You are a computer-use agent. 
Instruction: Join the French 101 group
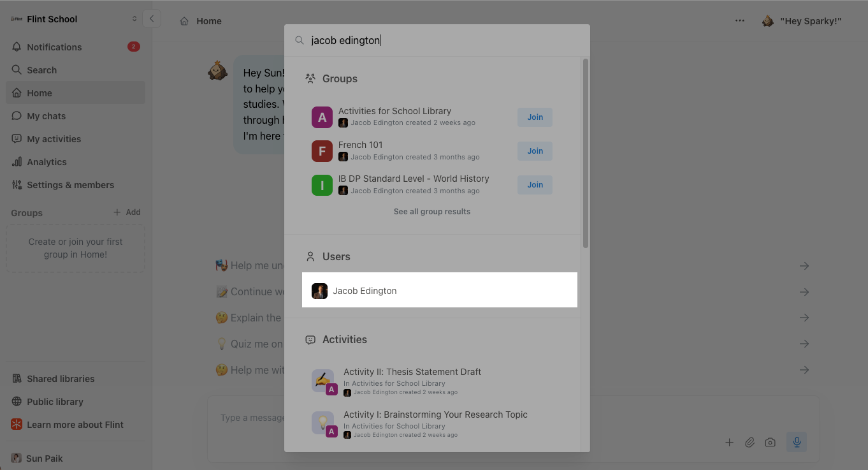click(x=535, y=151)
